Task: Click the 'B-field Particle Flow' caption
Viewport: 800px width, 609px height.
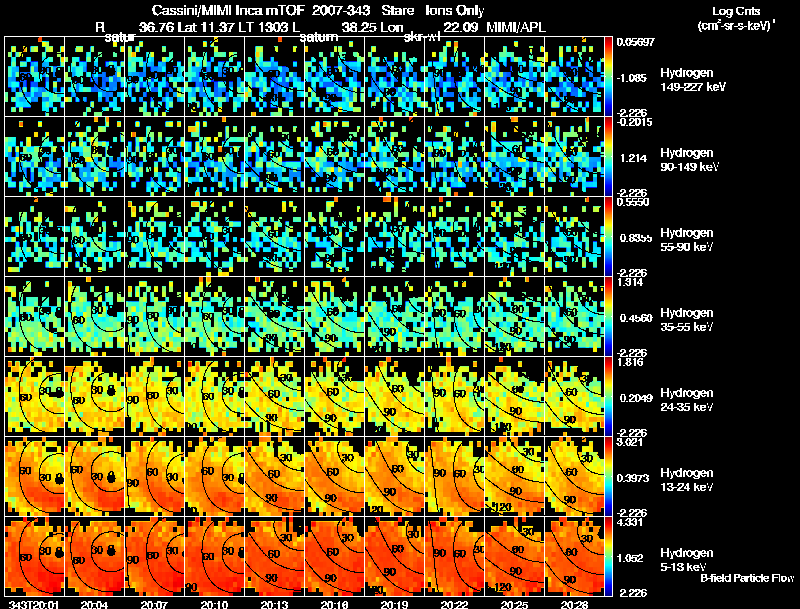Action: pyautogui.click(x=747, y=578)
